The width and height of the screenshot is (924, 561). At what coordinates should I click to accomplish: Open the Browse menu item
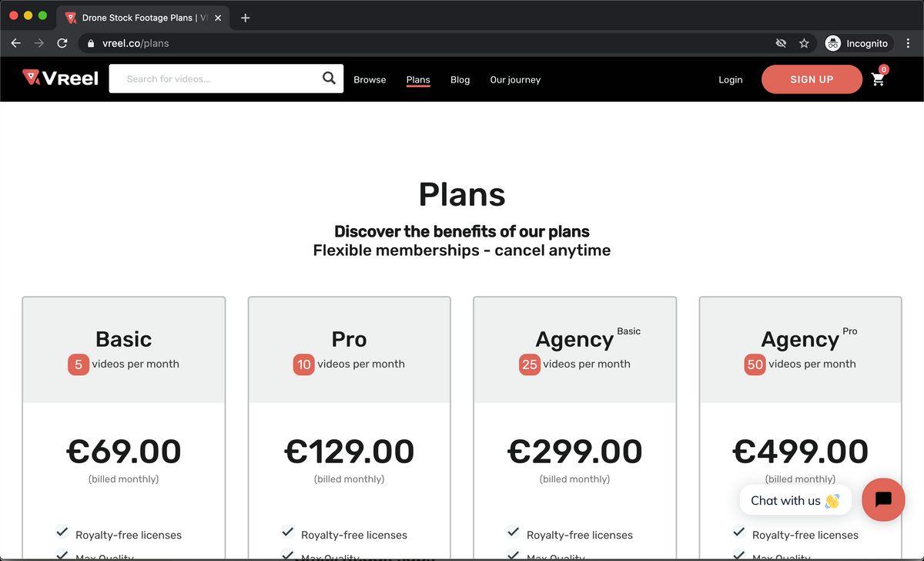pos(370,79)
